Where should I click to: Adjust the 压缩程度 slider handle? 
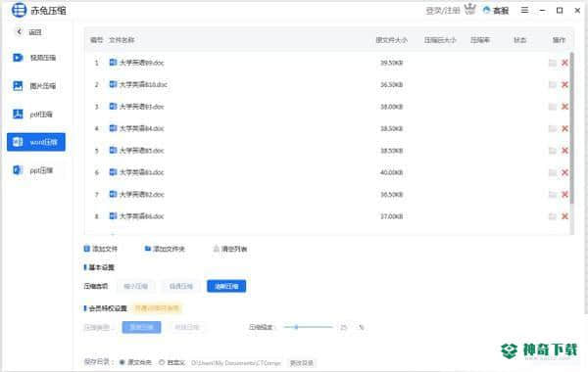tap(296, 327)
